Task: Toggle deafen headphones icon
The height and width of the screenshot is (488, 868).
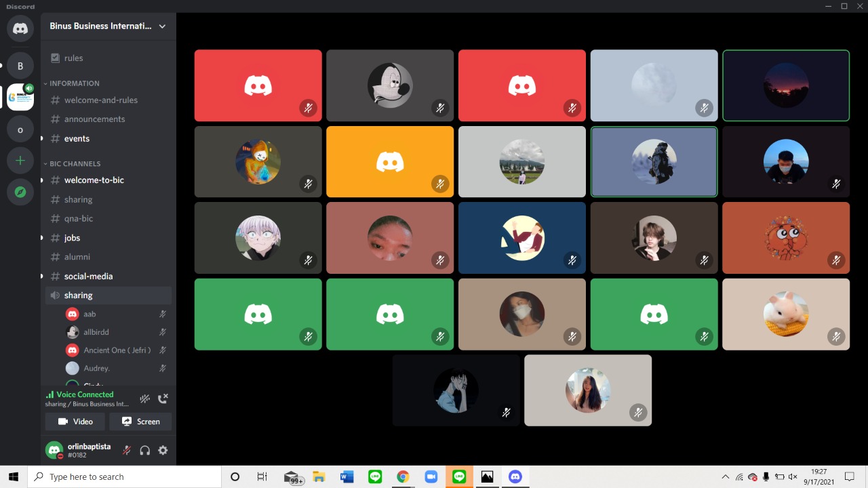Action: pos(144,450)
